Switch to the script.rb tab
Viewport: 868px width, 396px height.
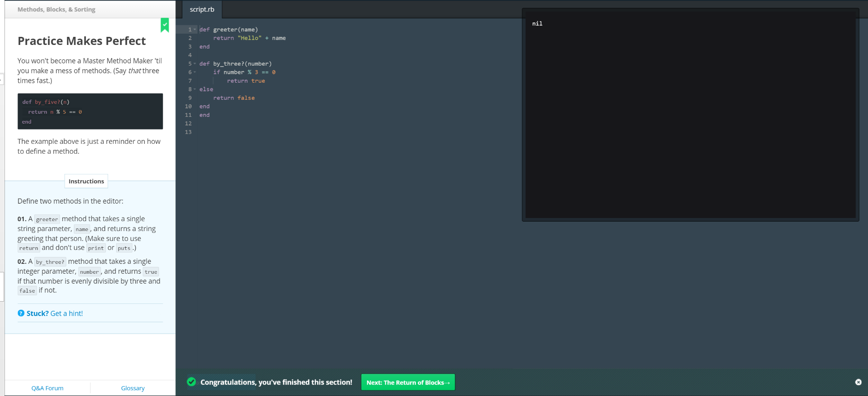click(x=202, y=9)
